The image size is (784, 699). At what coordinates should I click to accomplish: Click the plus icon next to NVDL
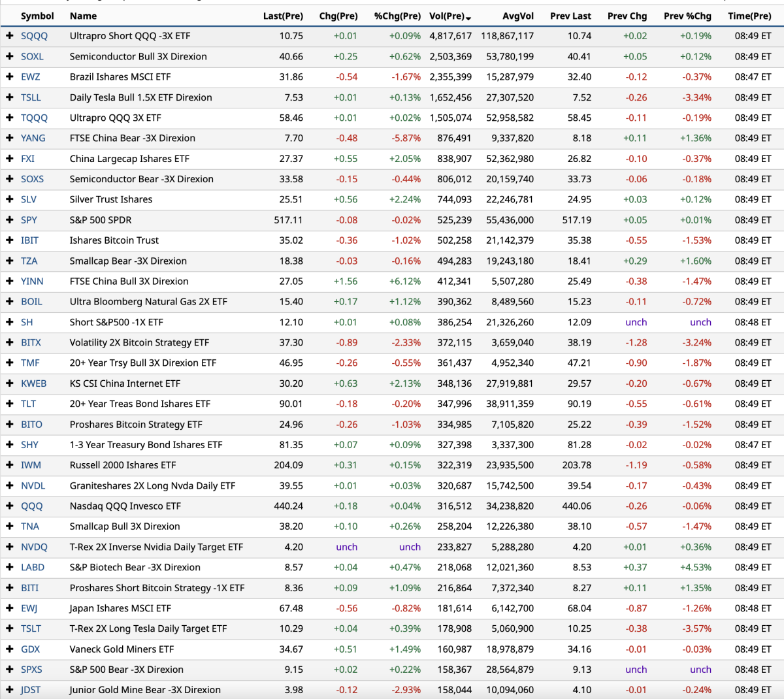click(9, 485)
